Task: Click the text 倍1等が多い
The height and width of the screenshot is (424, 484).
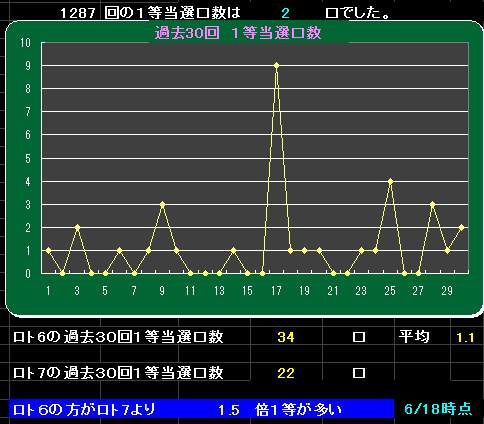Action: [x=299, y=410]
